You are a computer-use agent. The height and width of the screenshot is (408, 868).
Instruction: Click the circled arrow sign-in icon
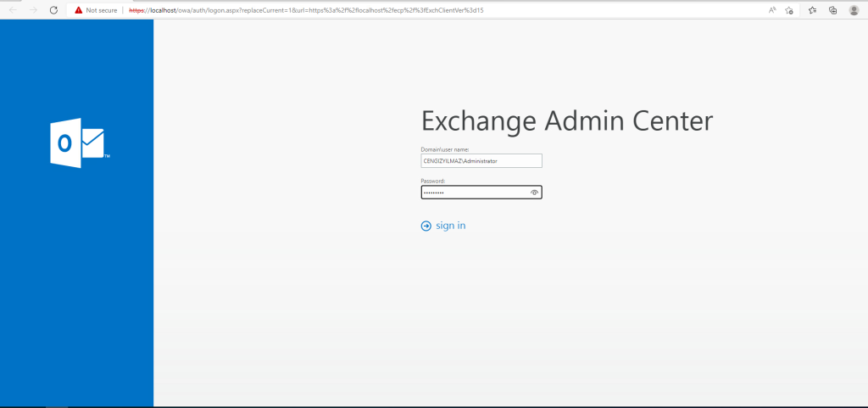point(426,226)
